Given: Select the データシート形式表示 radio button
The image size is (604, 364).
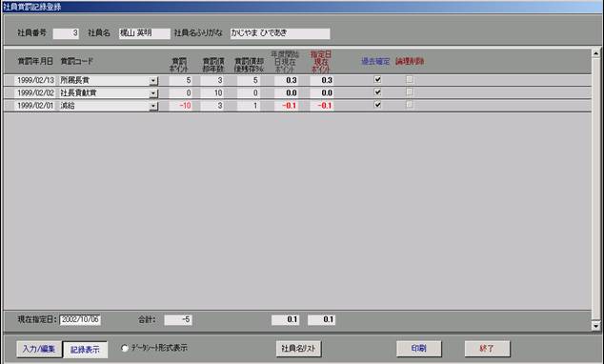Looking at the screenshot, I should (125, 348).
